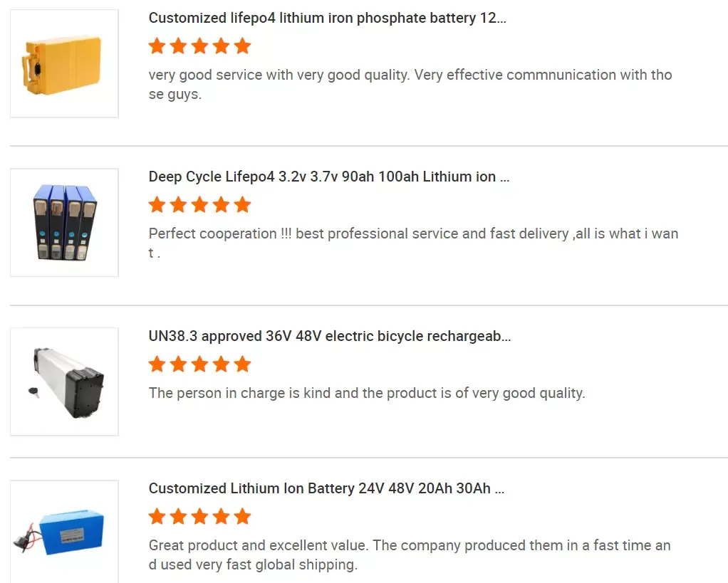Open 'Deep Cycle Lifepo4 3.2v 3.7v' product link
The image size is (728, 583).
point(328,177)
